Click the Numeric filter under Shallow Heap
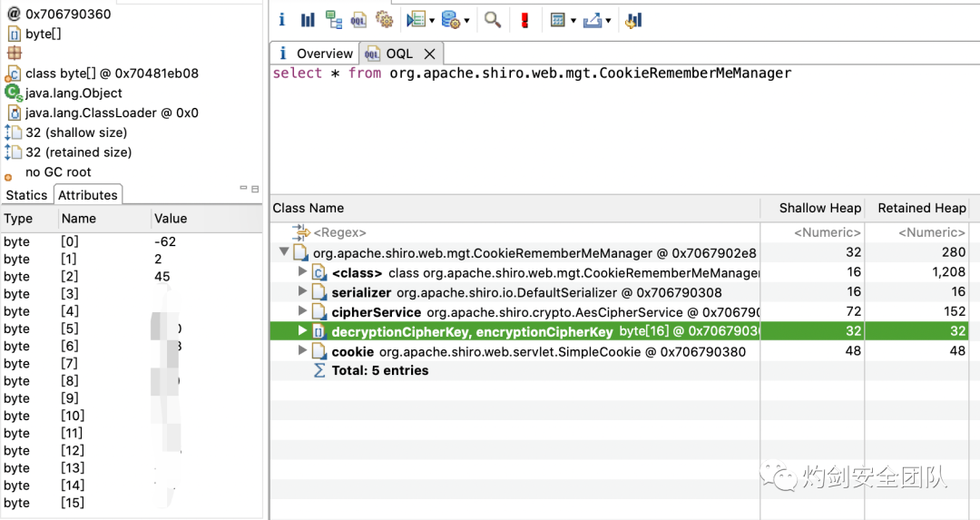Screen dimensions: 980x520 click(x=828, y=232)
